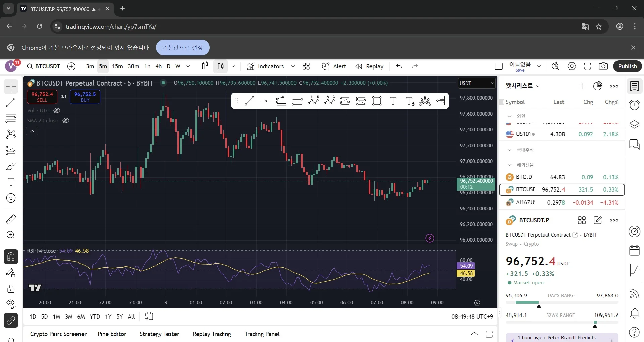The height and width of the screenshot is (342, 644).
Task: Toggle magnet mode in left toolbar
Action: (x=11, y=257)
